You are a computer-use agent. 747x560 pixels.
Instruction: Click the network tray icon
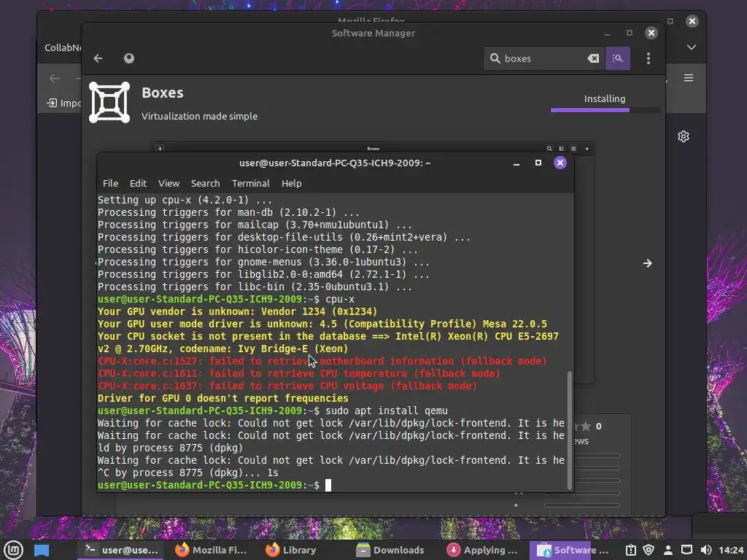[686, 550]
